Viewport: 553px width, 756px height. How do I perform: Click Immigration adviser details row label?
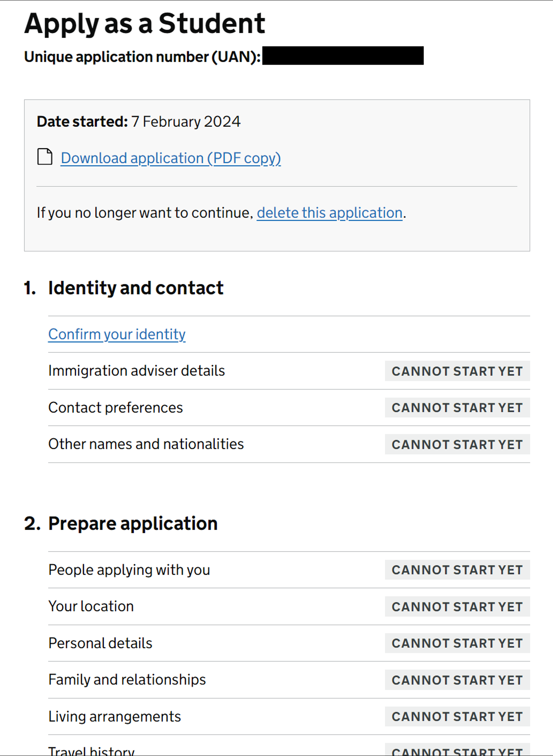(x=136, y=371)
